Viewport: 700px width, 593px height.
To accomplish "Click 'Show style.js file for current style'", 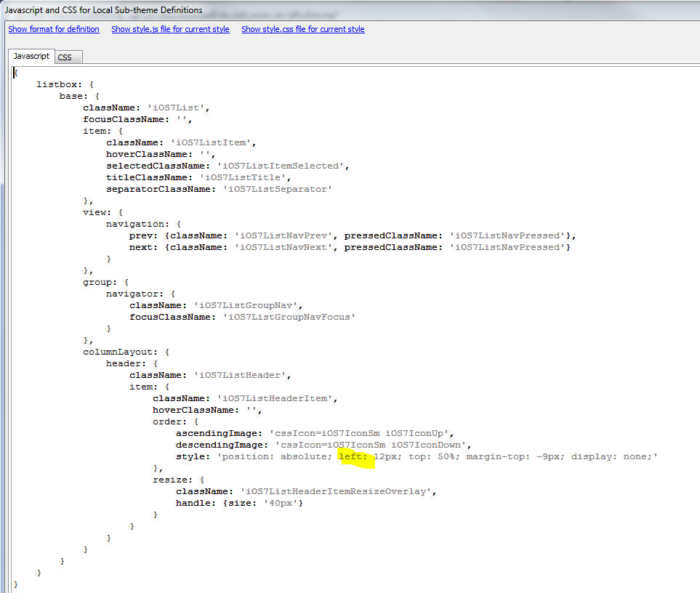I will (x=170, y=29).
